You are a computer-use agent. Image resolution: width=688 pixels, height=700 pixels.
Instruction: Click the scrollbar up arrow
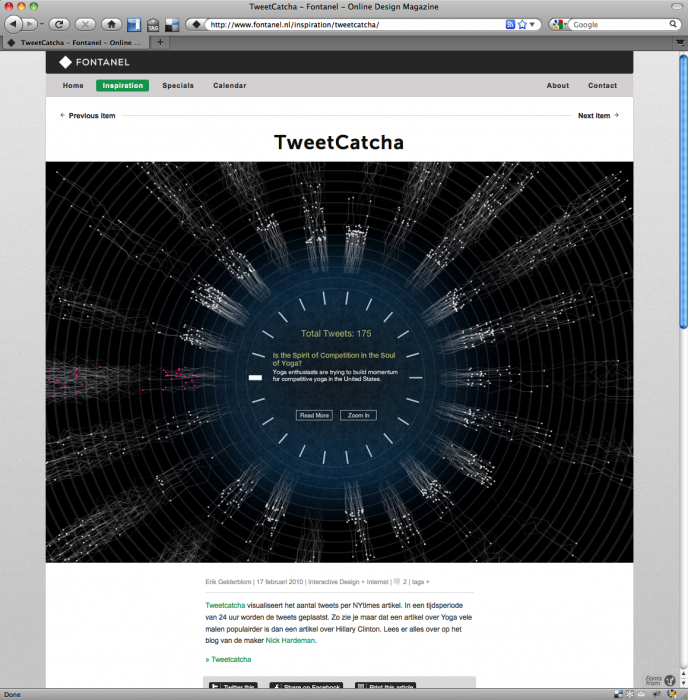(x=683, y=672)
